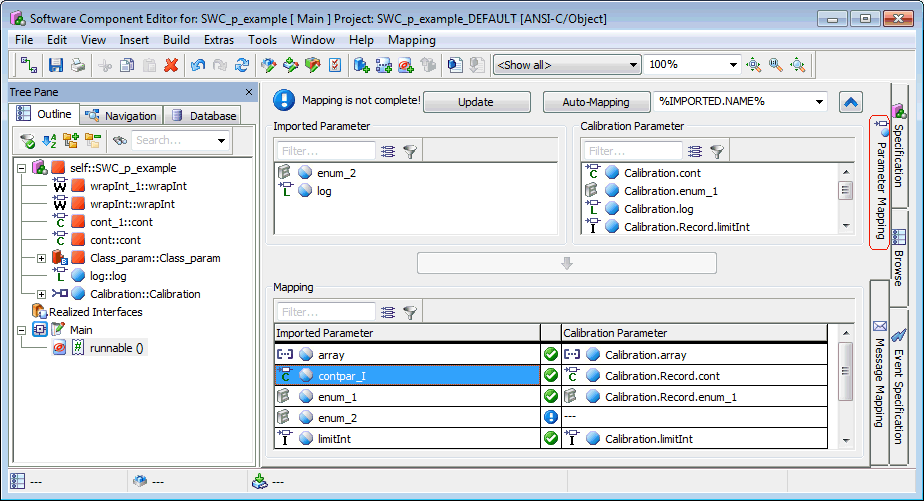924x501 pixels.
Task: Click the blue cylinder with plus icon
Action: (361, 65)
